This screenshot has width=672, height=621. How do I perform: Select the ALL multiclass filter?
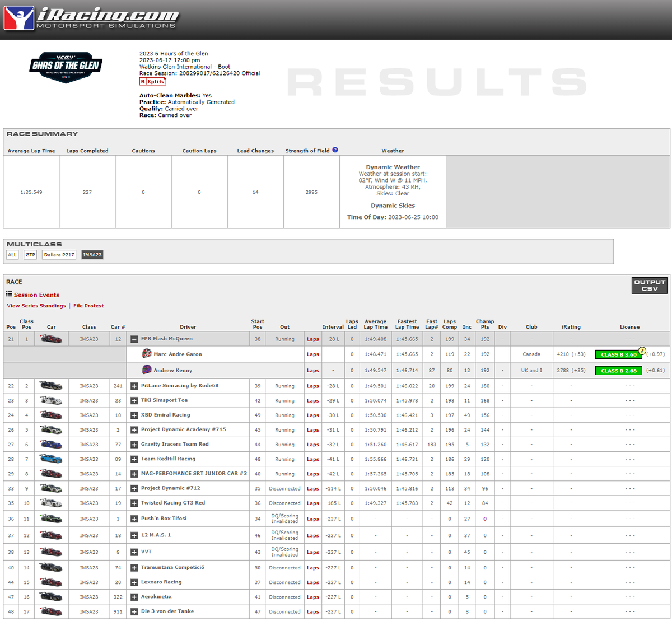pos(12,255)
